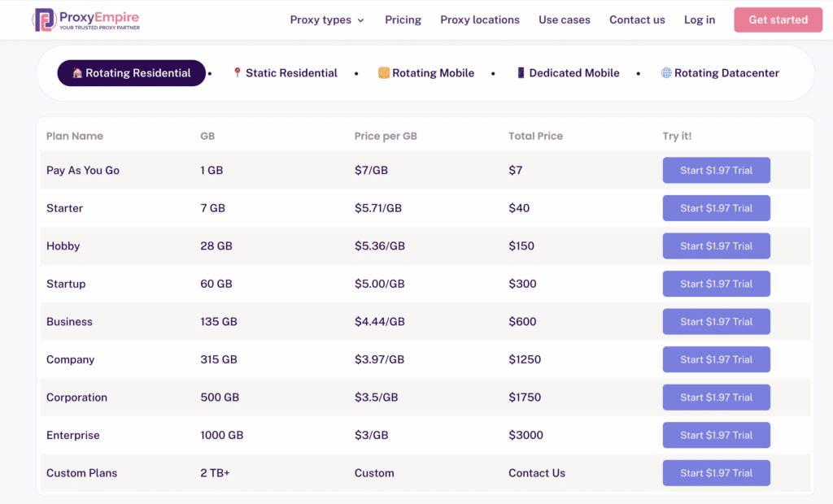Viewport: 833px width, 504px height.
Task: Open the Pricing menu item
Action: [403, 20]
